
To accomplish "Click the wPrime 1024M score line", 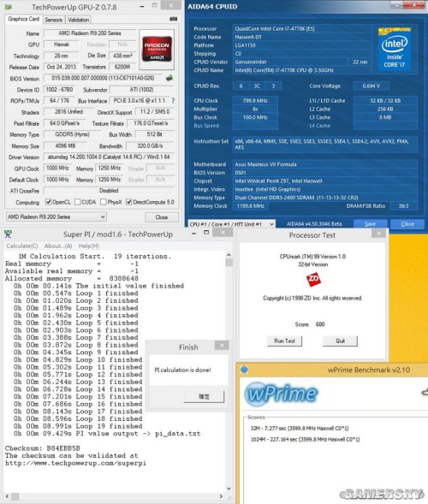I will click(305, 439).
